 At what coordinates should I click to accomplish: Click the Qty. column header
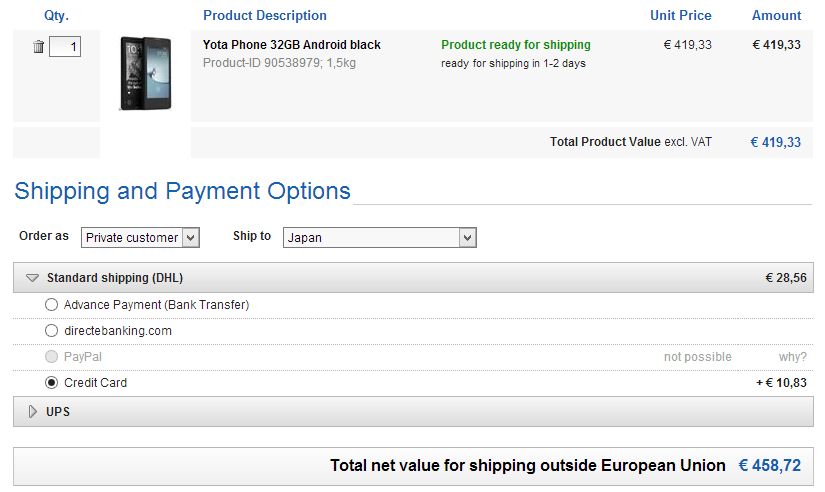coord(57,16)
